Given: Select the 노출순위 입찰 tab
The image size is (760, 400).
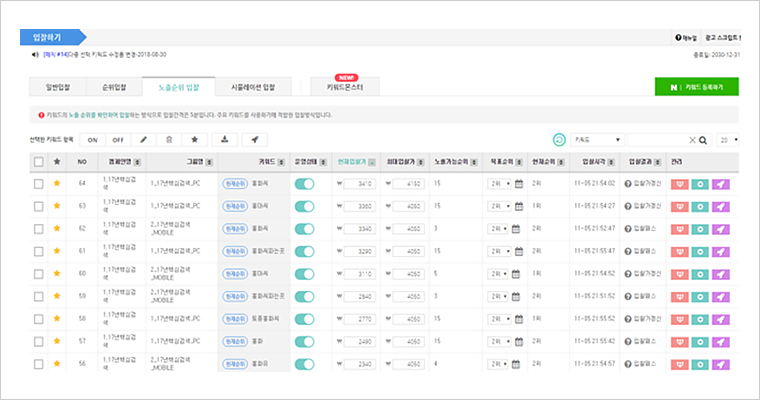Looking at the screenshot, I should (178, 87).
